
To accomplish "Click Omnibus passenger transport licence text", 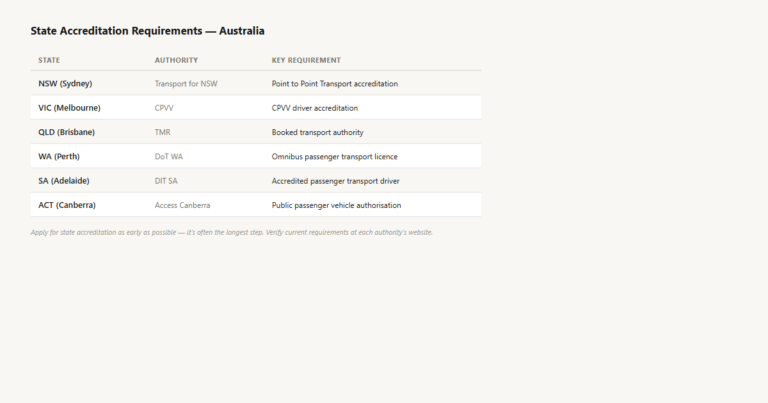I will (x=335, y=157).
